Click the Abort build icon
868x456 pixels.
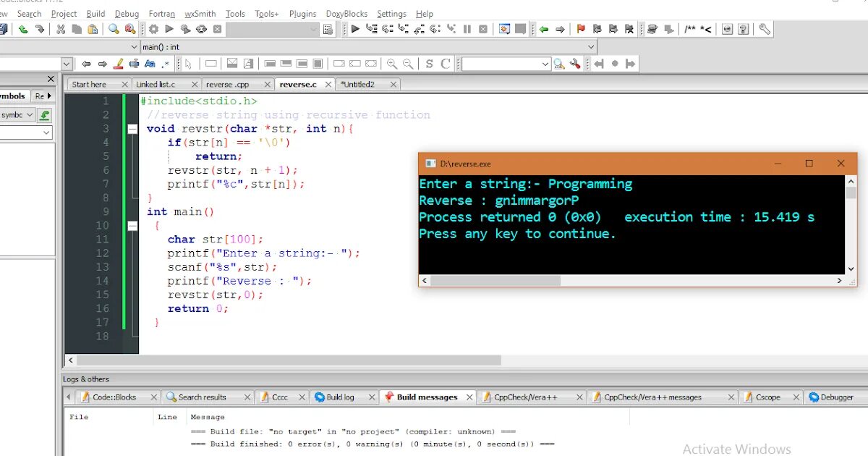click(x=217, y=29)
